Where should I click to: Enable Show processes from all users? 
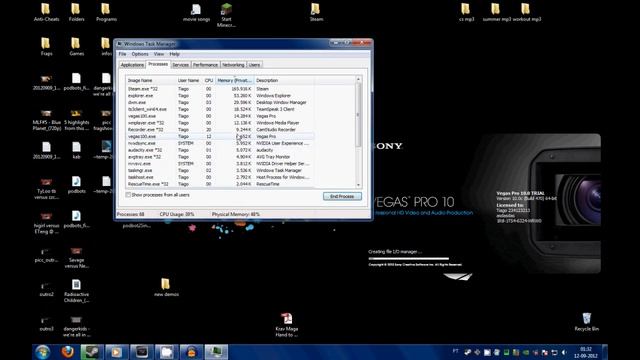tap(128, 195)
